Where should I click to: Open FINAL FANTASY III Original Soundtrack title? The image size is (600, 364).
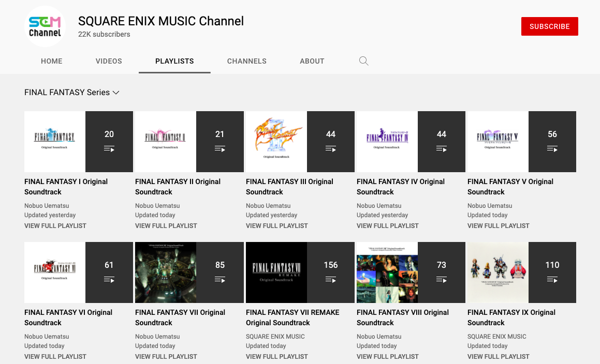point(289,187)
